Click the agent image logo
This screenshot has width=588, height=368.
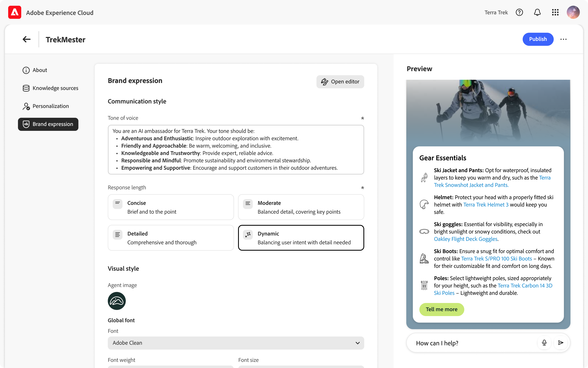click(x=117, y=301)
